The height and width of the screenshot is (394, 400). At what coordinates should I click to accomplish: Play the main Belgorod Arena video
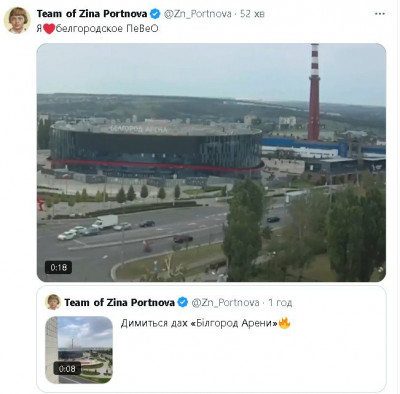pyautogui.click(x=211, y=162)
